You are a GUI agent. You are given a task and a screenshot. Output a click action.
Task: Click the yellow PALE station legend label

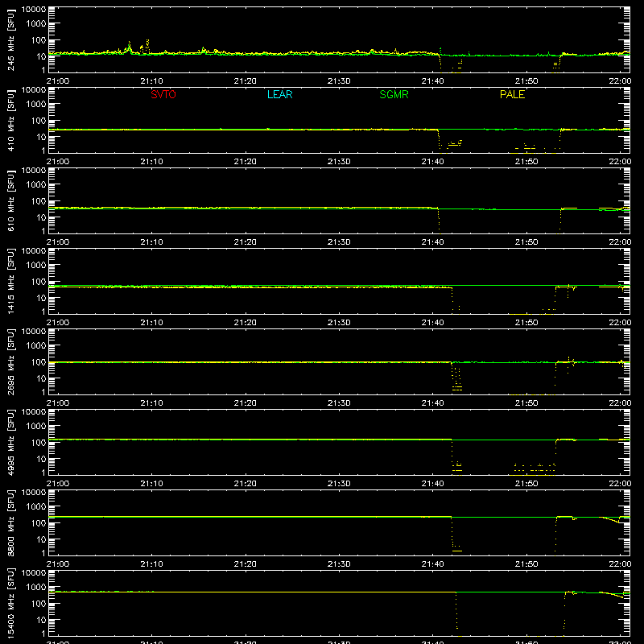coord(512,94)
